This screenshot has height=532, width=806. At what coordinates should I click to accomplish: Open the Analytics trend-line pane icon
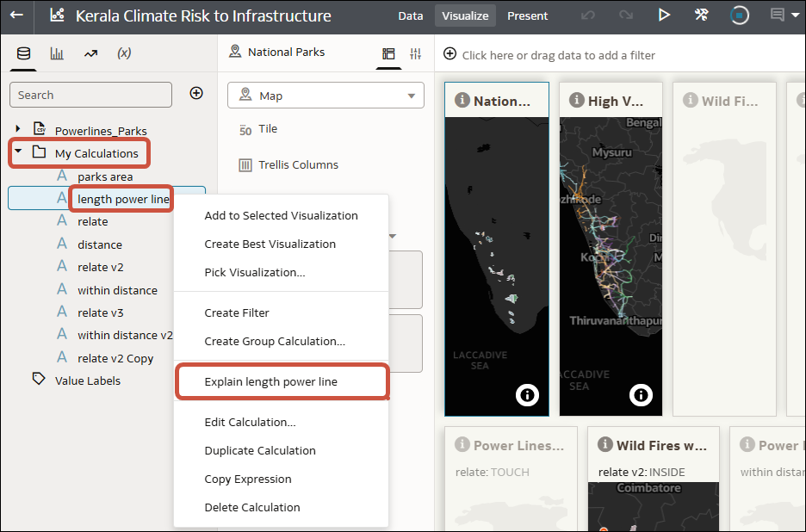click(x=91, y=53)
